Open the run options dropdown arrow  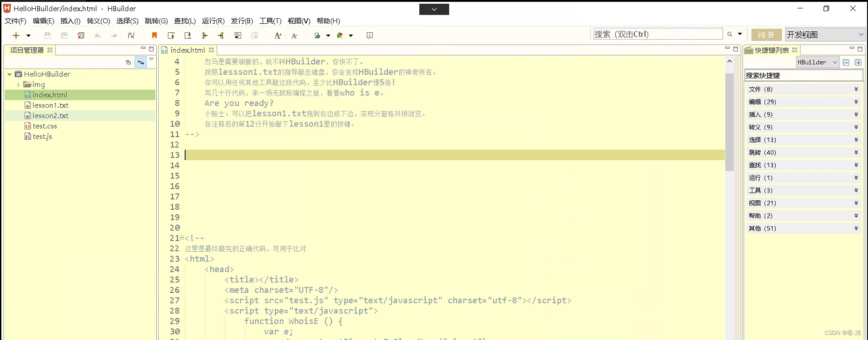[x=328, y=35]
